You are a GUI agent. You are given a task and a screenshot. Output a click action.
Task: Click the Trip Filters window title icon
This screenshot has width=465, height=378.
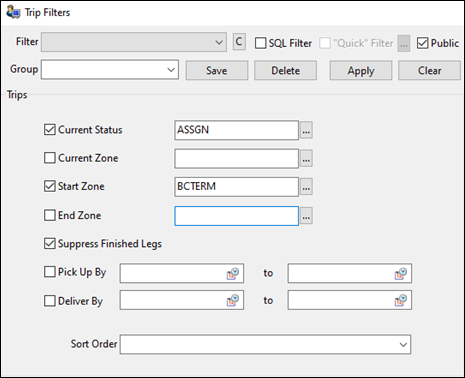point(13,12)
